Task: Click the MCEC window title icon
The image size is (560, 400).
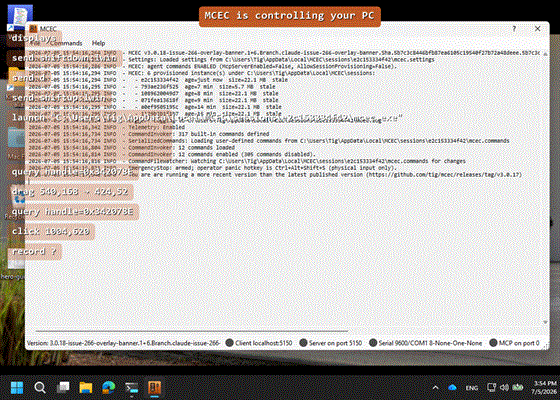Action: tap(33, 28)
